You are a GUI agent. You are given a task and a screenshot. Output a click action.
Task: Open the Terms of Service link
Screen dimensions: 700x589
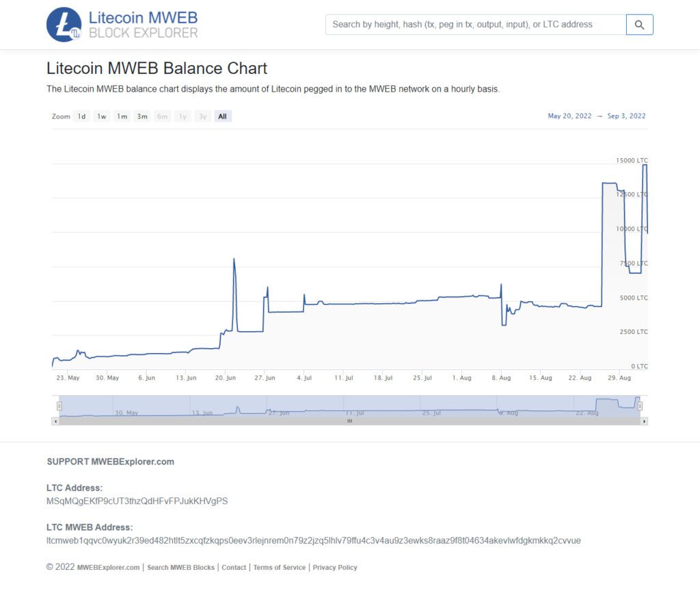pos(280,568)
